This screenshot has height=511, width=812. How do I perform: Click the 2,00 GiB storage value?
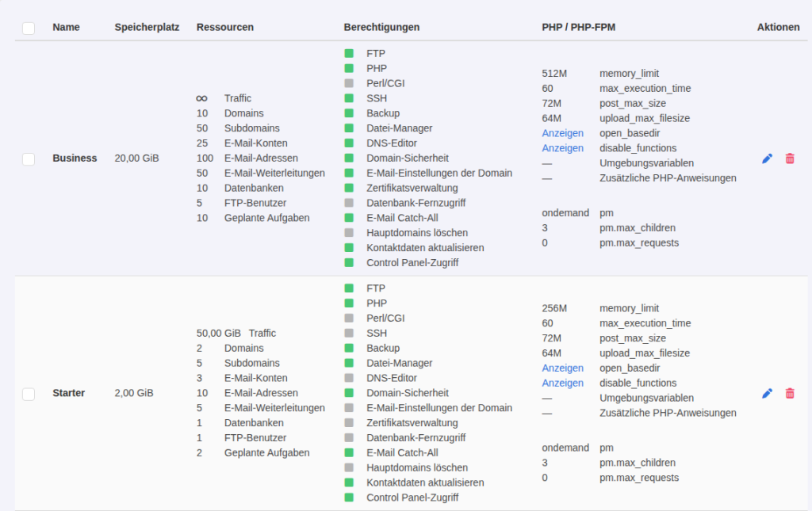pos(133,393)
